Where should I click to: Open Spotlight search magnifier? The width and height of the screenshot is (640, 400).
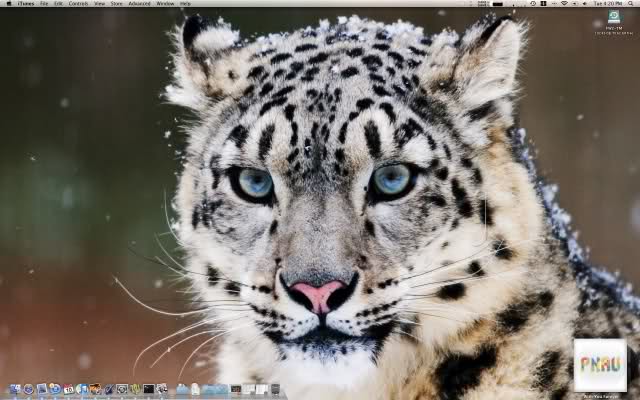coord(631,3)
